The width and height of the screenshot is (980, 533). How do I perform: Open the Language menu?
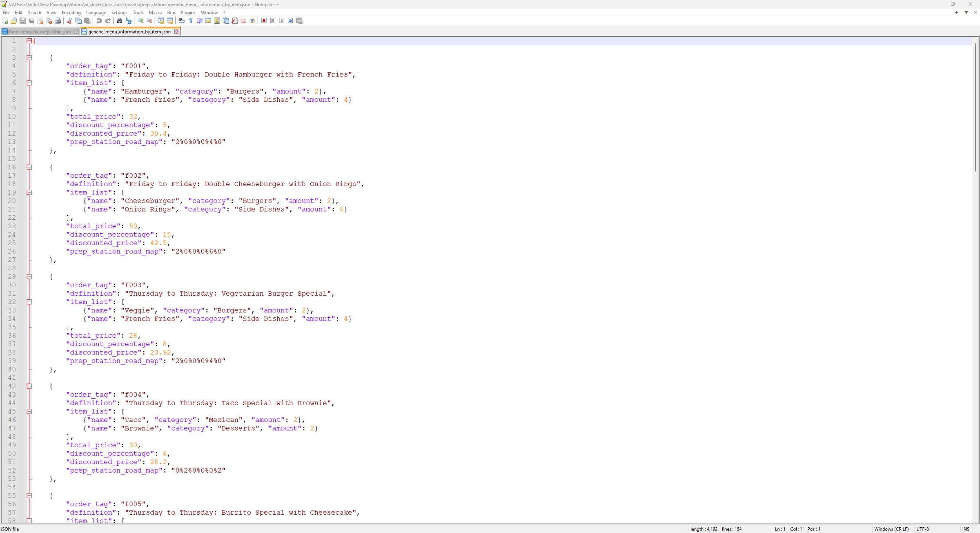(96, 13)
